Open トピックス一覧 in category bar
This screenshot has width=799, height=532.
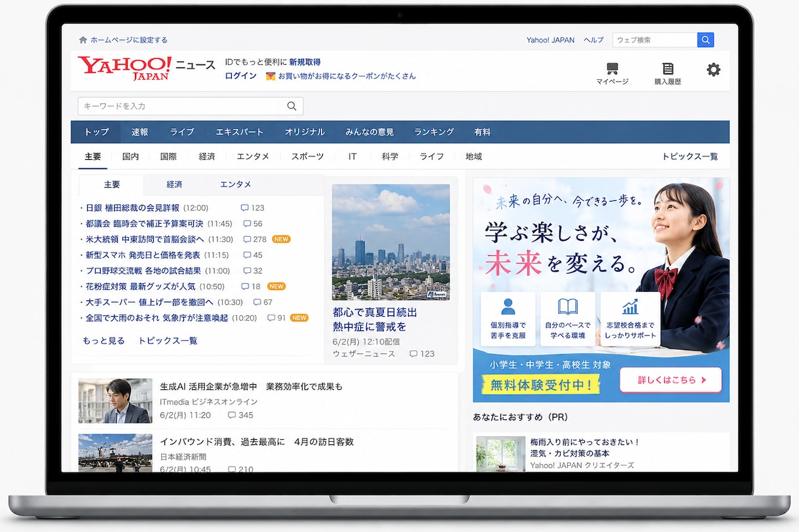[690, 157]
